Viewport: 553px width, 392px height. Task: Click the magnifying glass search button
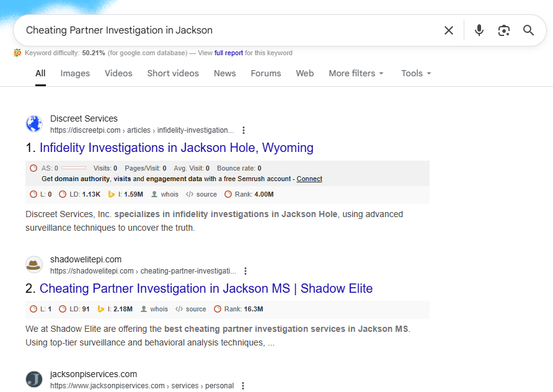pos(528,30)
